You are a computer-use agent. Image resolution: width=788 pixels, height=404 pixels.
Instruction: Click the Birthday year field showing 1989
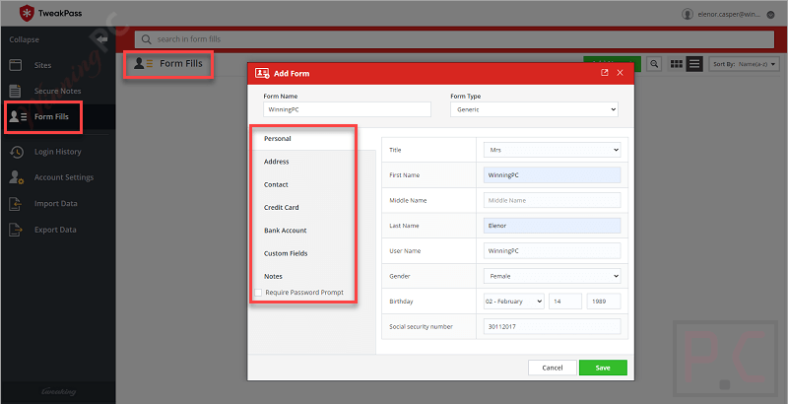tap(604, 301)
